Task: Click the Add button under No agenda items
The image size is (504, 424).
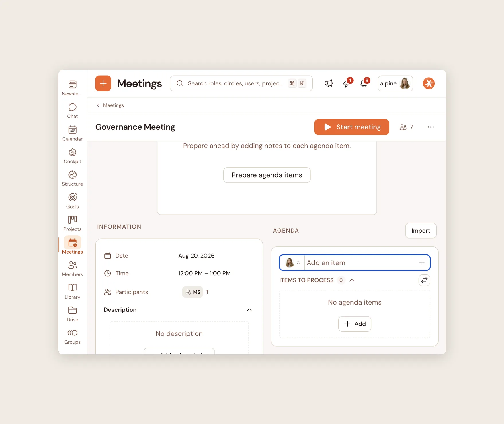Action: [355, 324]
